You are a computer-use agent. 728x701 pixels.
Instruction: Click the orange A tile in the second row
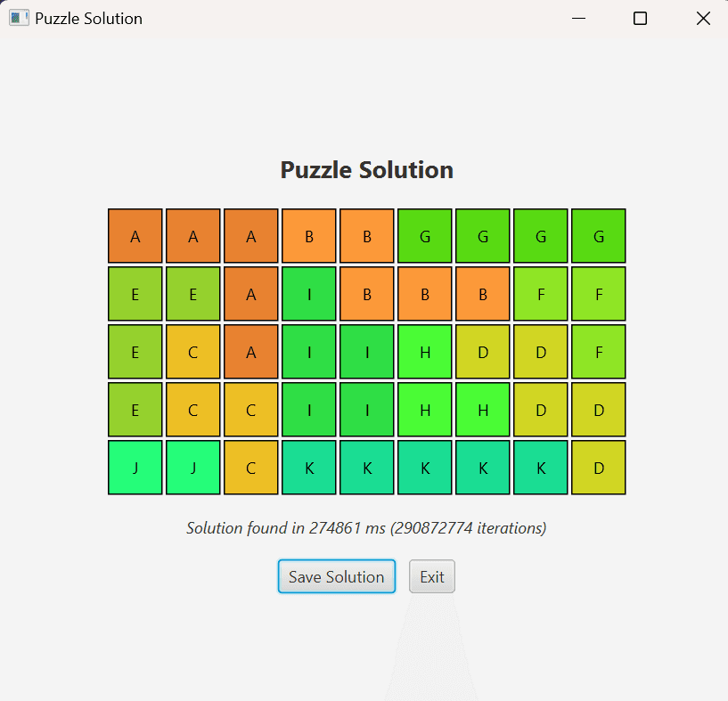click(251, 294)
